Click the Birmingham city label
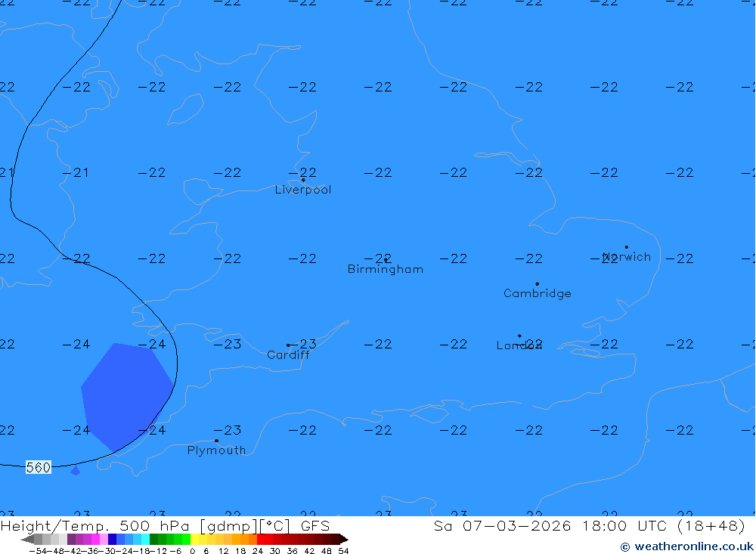Viewport: 756px width, 554px height. [x=386, y=270]
